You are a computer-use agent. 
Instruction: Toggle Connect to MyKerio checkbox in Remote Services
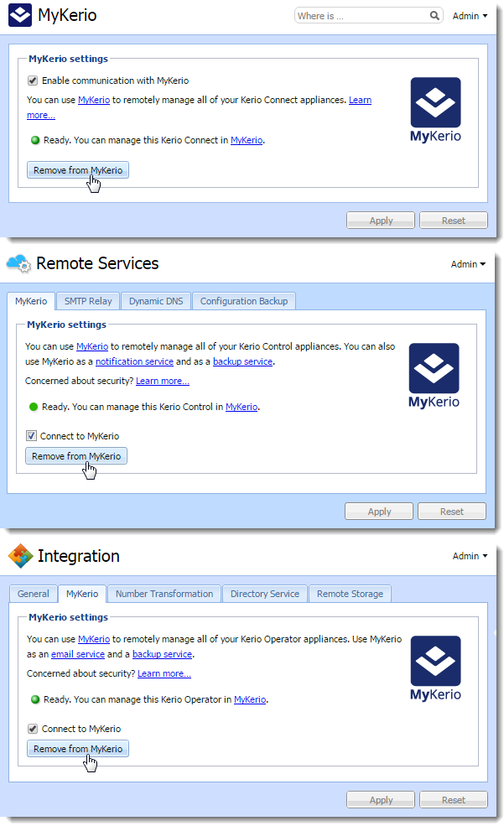31,436
